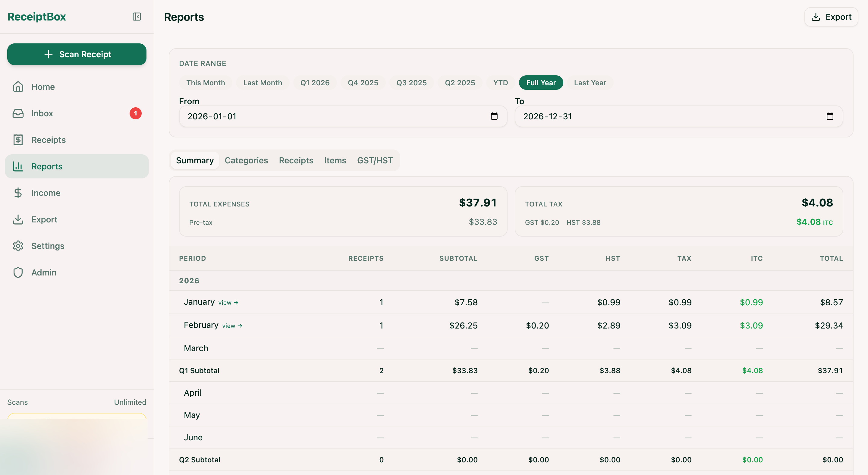Open the Inbox with unread notification
868x475 pixels.
click(x=42, y=113)
